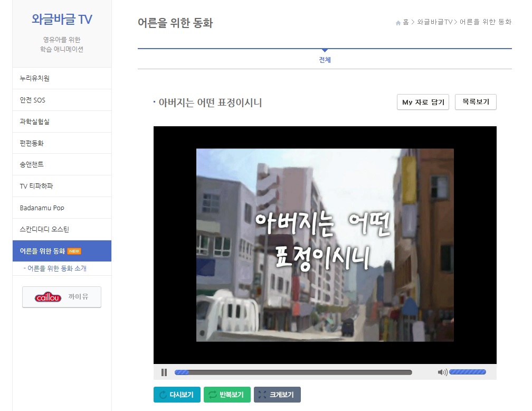Screen dimensions: 532x411
Task: Pause the video with the pause icon
Action: click(x=164, y=372)
